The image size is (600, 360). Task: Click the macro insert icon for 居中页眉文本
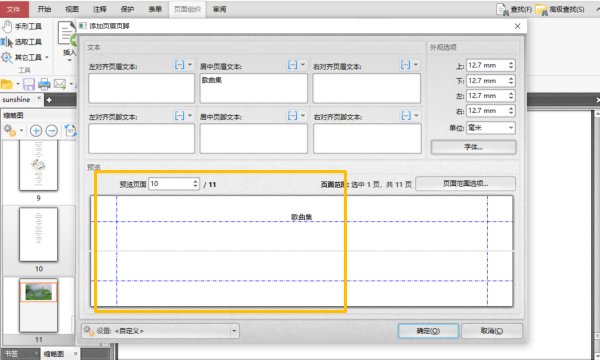pos(292,65)
